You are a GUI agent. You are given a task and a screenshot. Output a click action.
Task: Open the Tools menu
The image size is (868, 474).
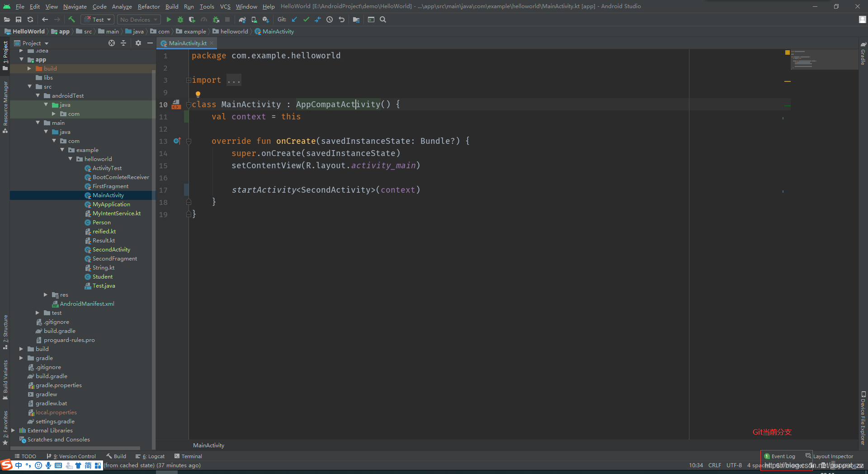(x=207, y=6)
